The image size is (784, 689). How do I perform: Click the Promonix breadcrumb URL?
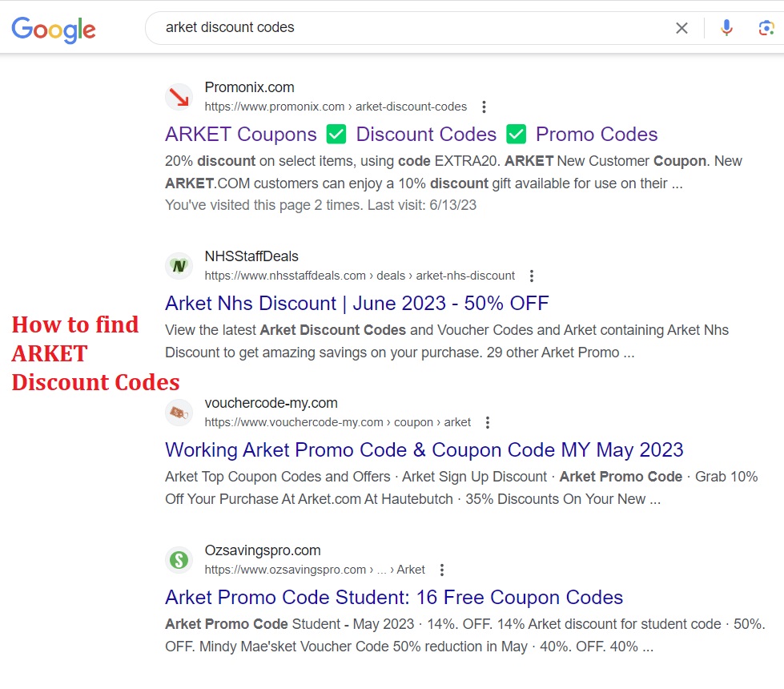(x=336, y=106)
